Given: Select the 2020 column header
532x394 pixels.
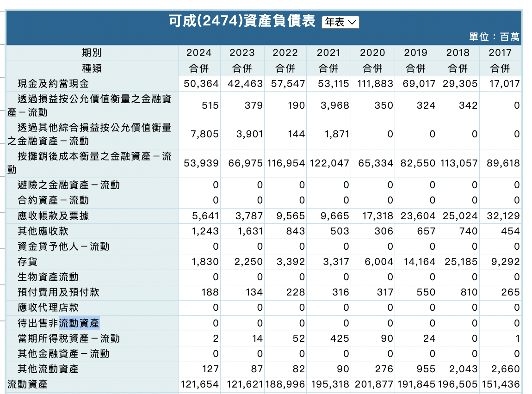Looking at the screenshot, I should pos(372,53).
